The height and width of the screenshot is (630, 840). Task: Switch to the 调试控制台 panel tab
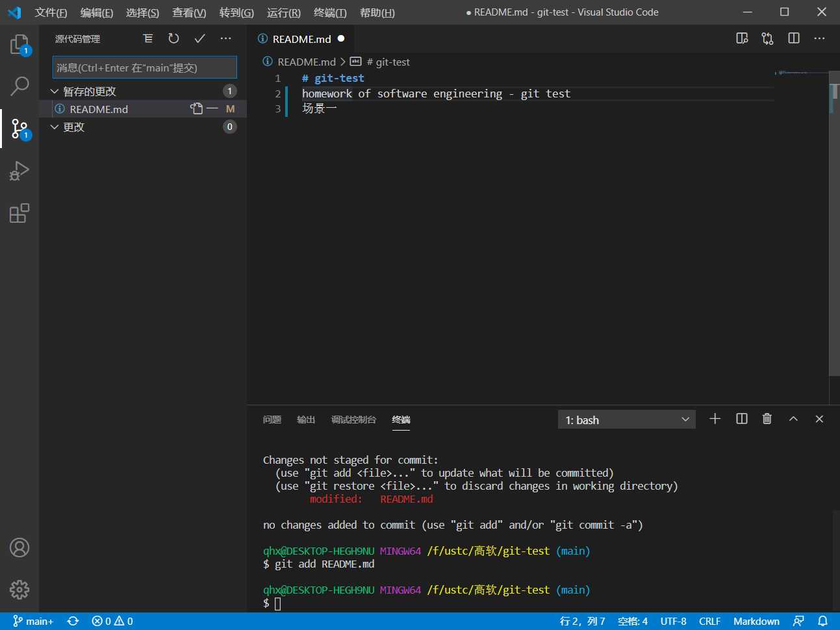coord(353,420)
